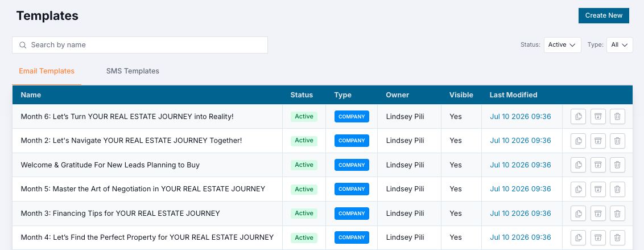Click the Active badge in Welcome & Gratitude row
644x250 pixels.
pos(304,165)
